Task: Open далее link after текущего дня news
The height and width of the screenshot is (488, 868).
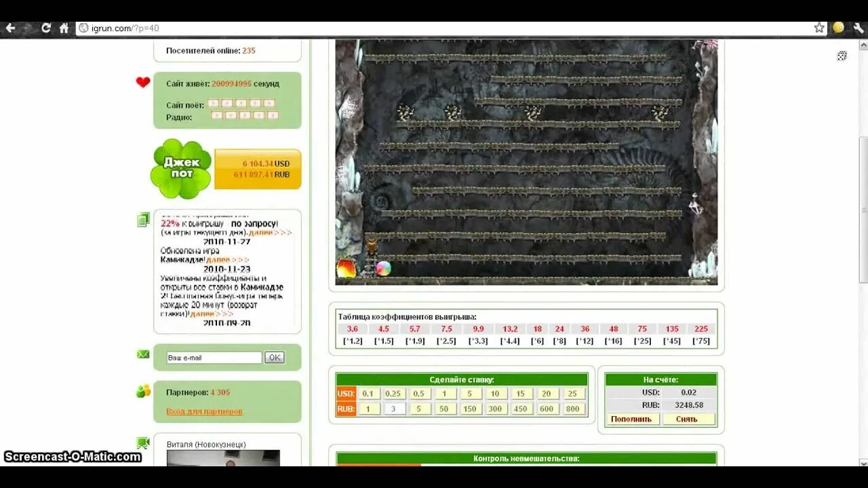Action: click(x=271, y=232)
